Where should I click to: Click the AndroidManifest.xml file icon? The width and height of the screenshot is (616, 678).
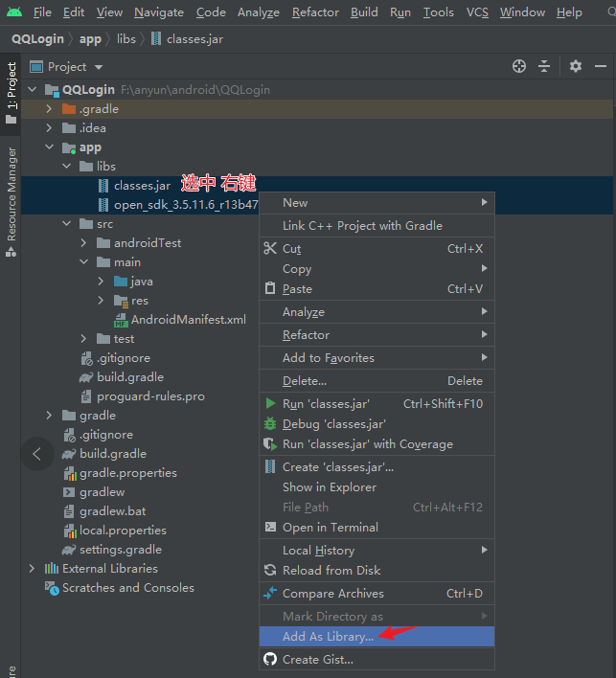(x=121, y=320)
